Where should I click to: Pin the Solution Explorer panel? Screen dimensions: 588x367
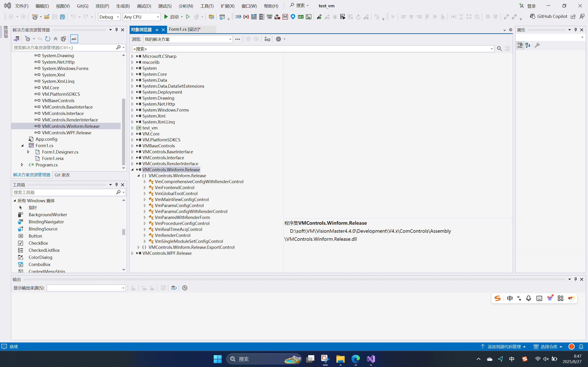[x=116, y=29]
